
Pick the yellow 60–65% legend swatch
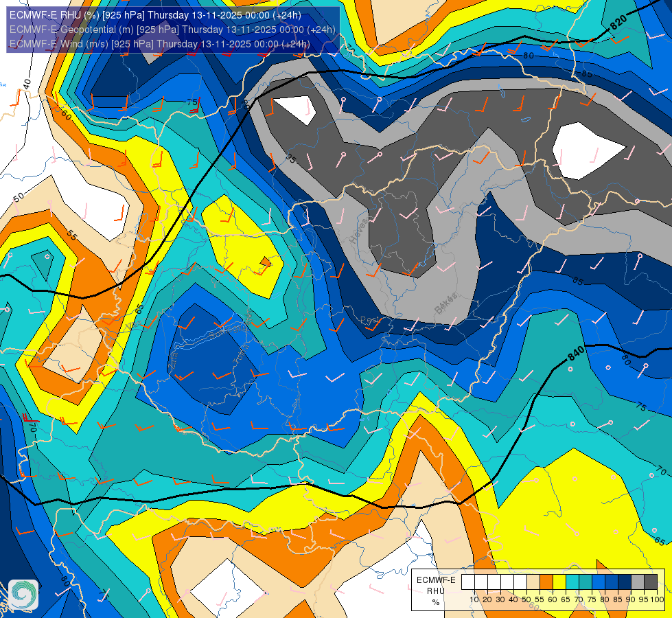[559, 582]
